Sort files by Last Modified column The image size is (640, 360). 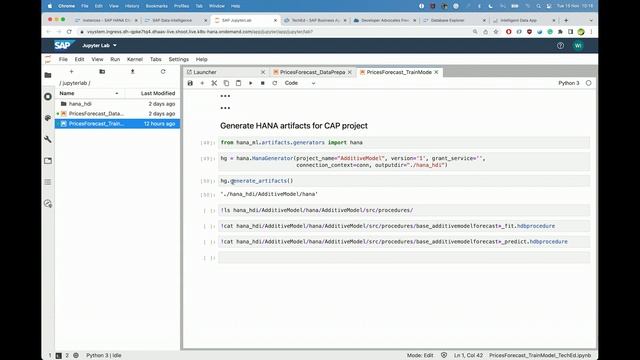(x=152, y=93)
